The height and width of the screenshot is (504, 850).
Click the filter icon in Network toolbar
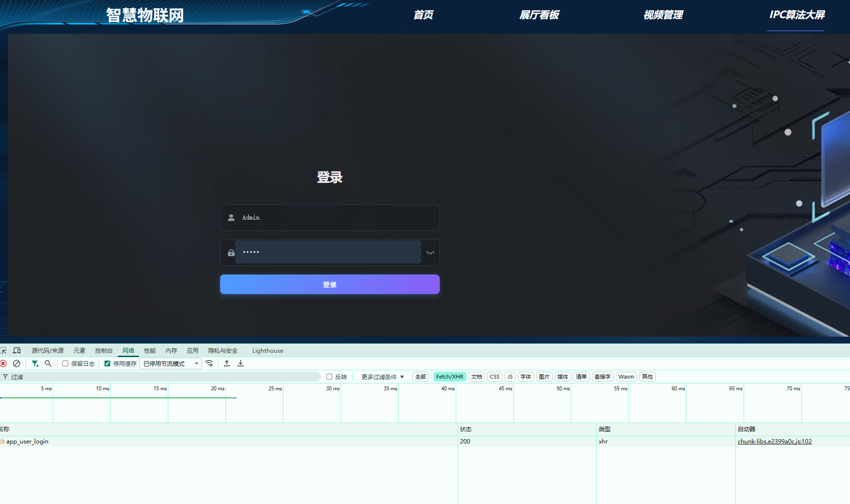35,363
